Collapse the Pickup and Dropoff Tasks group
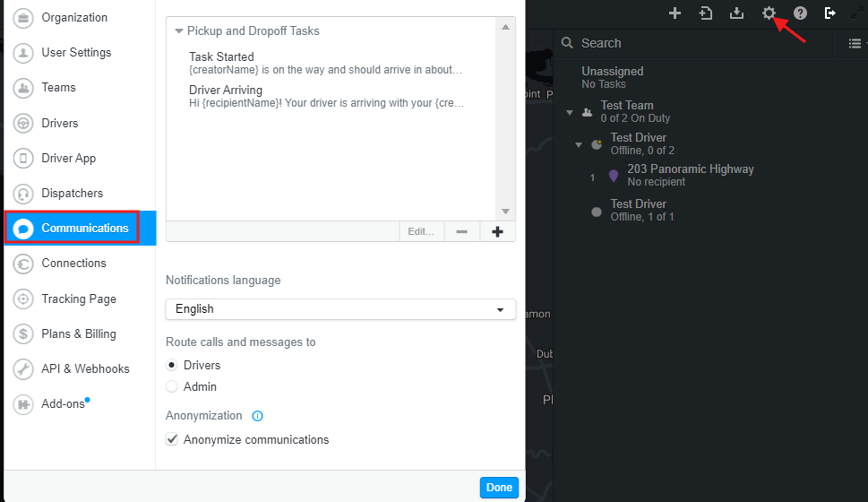This screenshot has height=502, width=868. click(x=179, y=31)
